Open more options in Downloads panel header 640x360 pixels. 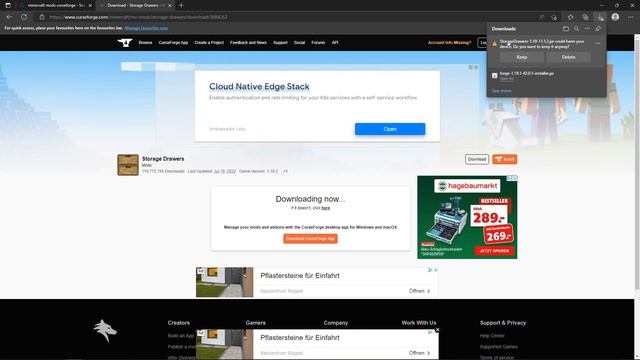coord(587,29)
